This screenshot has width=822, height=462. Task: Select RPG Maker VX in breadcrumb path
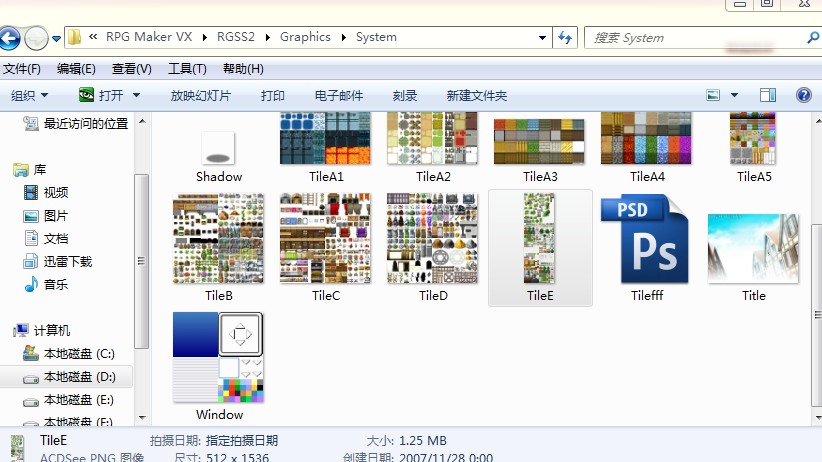(x=149, y=37)
